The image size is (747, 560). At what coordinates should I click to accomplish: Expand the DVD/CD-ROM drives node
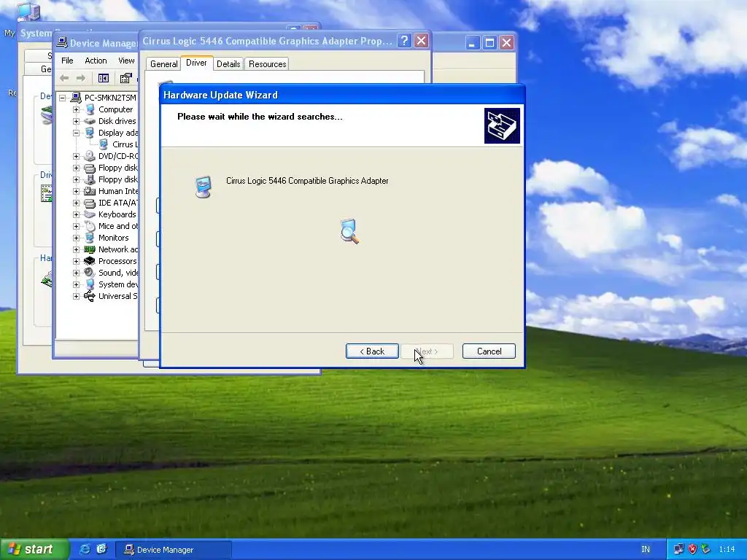point(76,156)
